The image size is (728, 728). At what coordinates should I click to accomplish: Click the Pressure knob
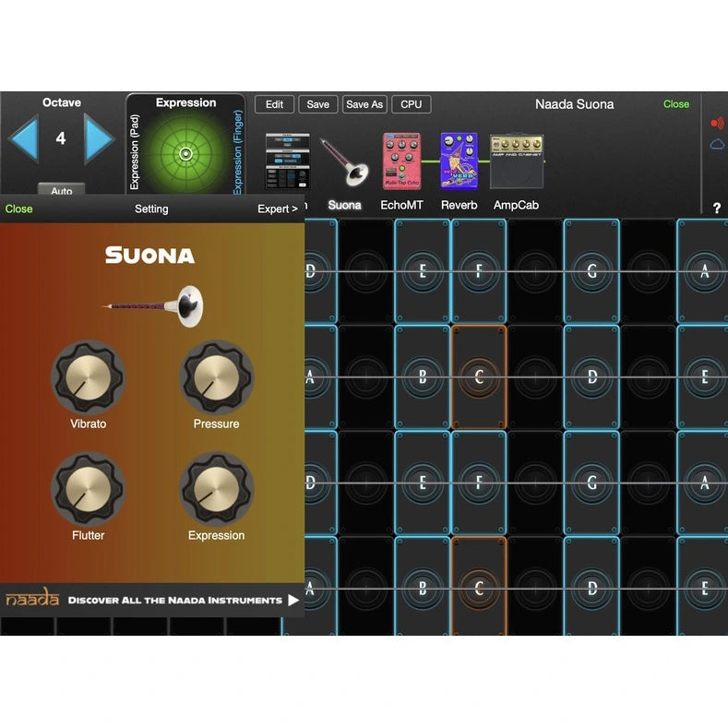click(216, 377)
